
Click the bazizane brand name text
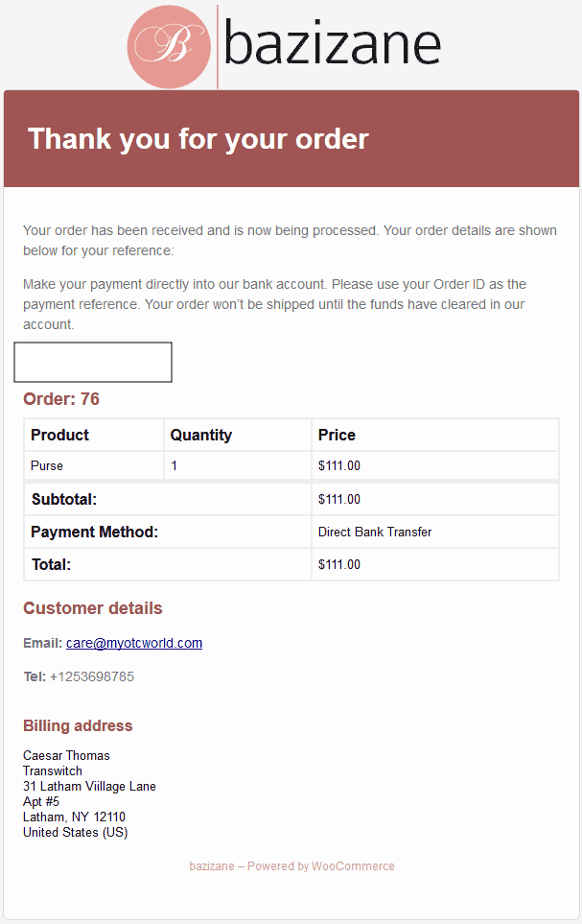pos(333,43)
